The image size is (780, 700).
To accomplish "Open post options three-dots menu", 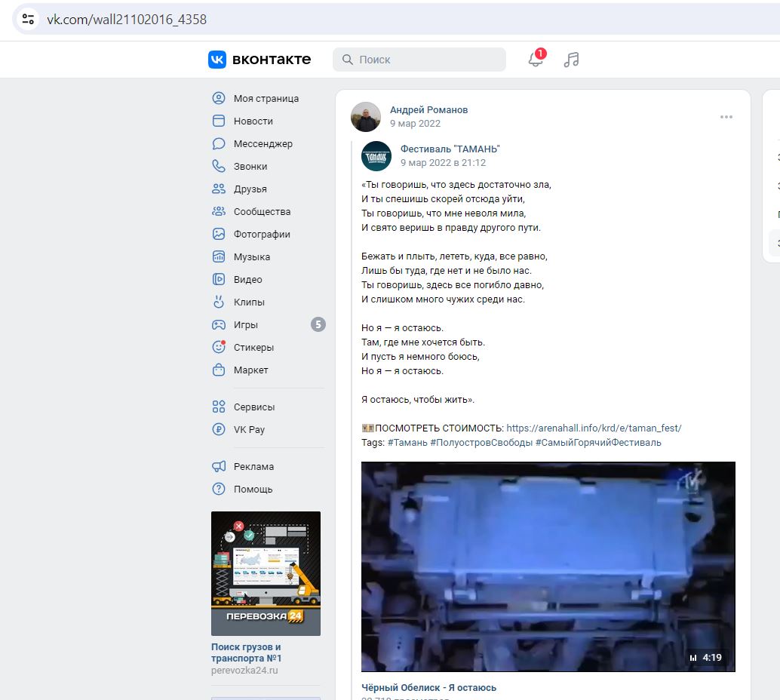I will [726, 117].
